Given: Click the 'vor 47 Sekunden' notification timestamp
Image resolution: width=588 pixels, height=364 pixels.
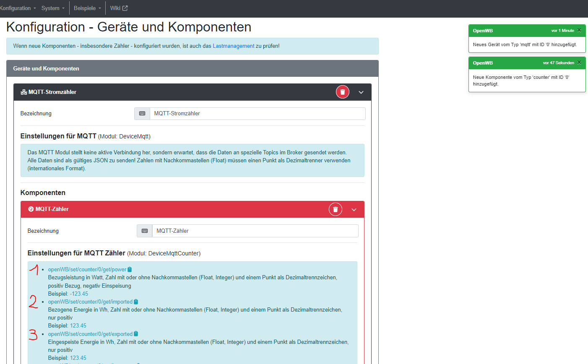Looking at the screenshot, I should click(559, 63).
